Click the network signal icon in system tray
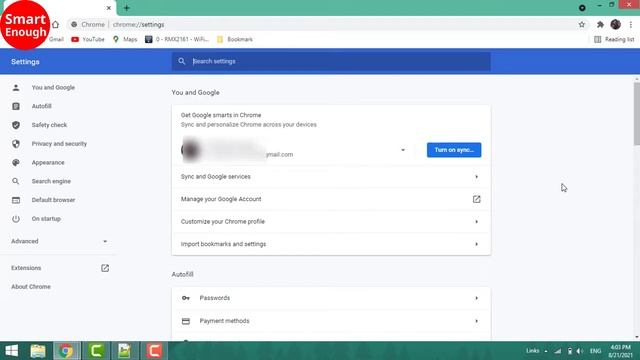 pos(558,351)
